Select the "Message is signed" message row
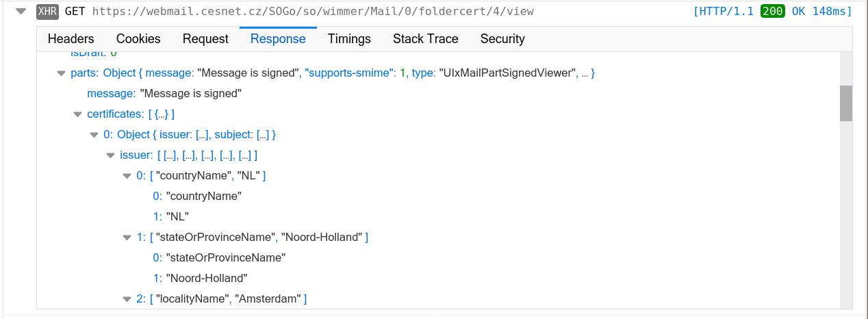The height and width of the screenshot is (319, 868). coord(164,94)
